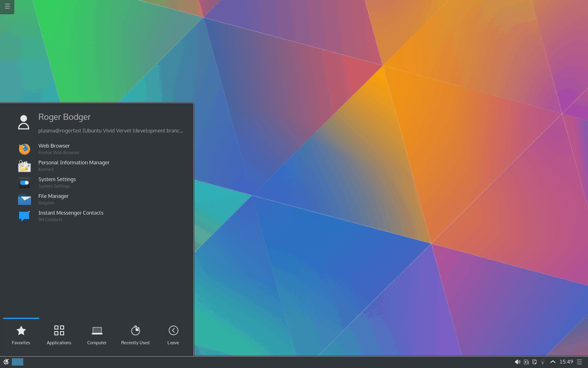
Task: Switch to the Applications tab
Action: 59,335
